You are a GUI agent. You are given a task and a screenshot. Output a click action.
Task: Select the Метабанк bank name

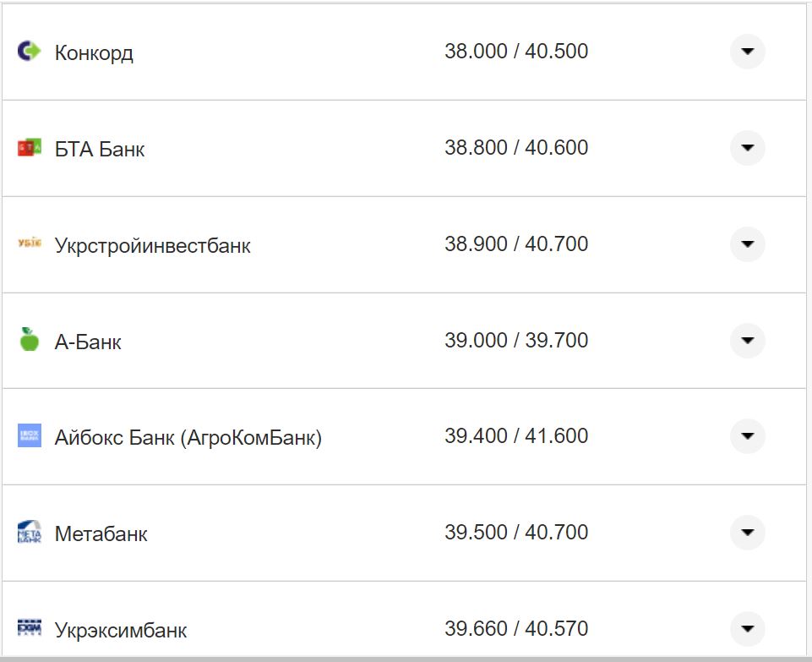tap(101, 534)
